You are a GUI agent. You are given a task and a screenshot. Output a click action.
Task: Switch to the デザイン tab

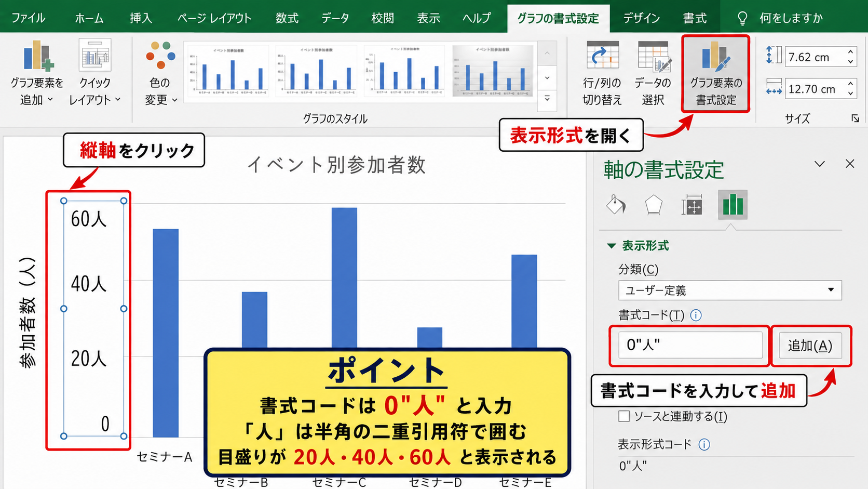(x=642, y=18)
